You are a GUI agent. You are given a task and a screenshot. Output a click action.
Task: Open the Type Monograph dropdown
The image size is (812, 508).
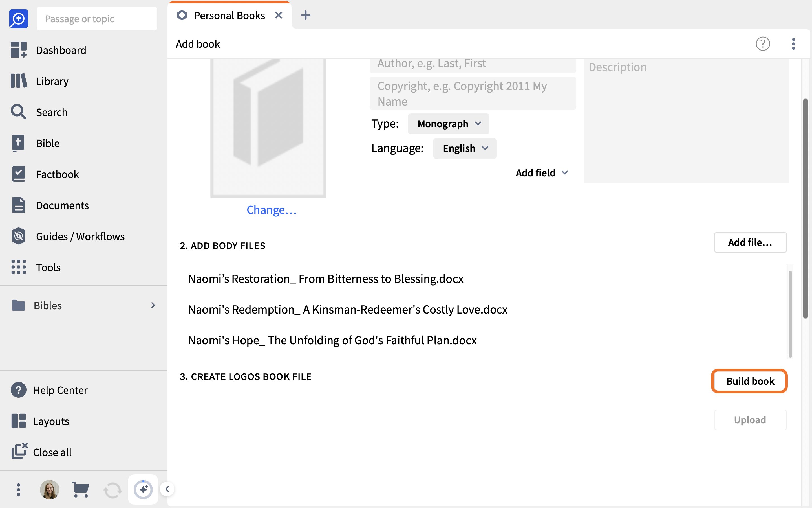click(449, 124)
